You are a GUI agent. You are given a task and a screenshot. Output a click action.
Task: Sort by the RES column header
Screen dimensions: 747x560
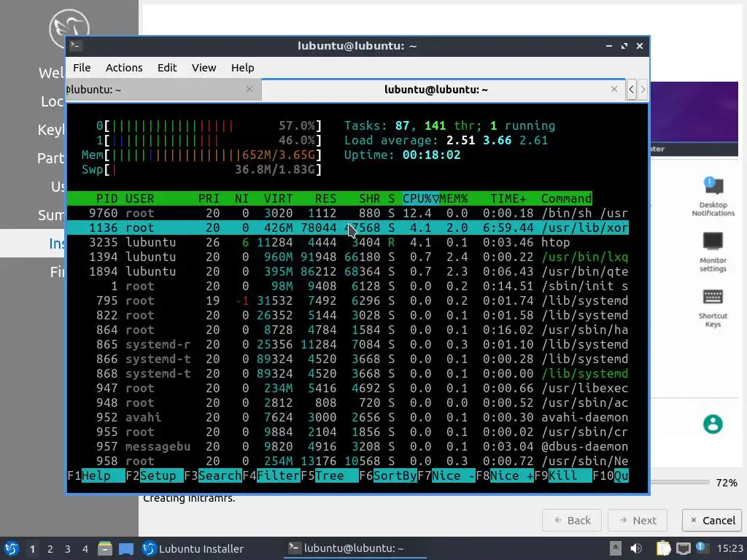(x=325, y=198)
